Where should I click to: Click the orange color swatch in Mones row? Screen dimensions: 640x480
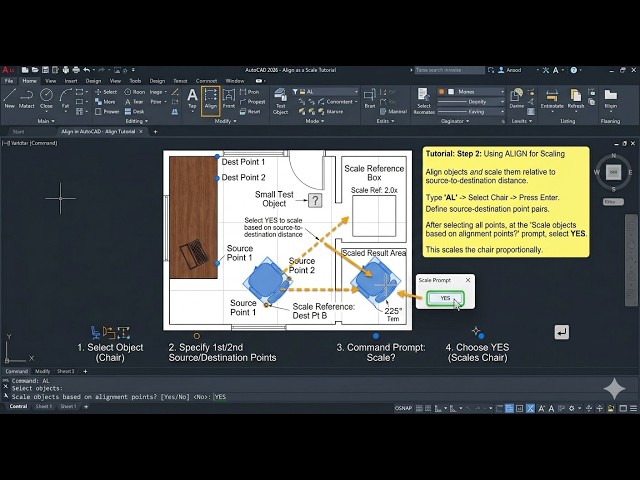coord(441,92)
